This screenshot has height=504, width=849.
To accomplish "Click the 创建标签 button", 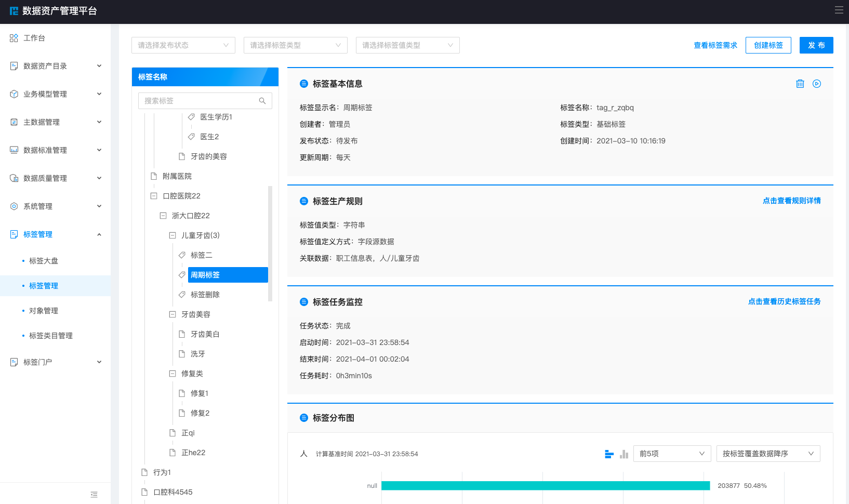I will tap(768, 45).
